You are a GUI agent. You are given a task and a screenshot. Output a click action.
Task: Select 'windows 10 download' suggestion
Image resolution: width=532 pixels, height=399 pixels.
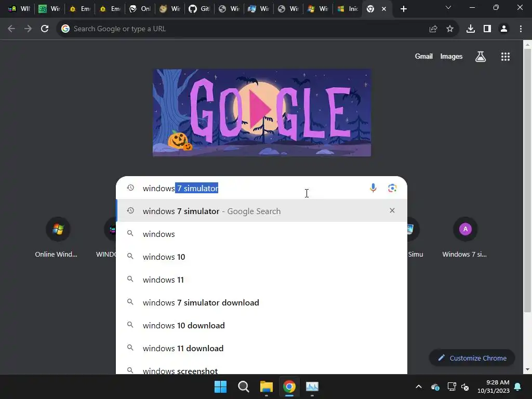coord(262,325)
